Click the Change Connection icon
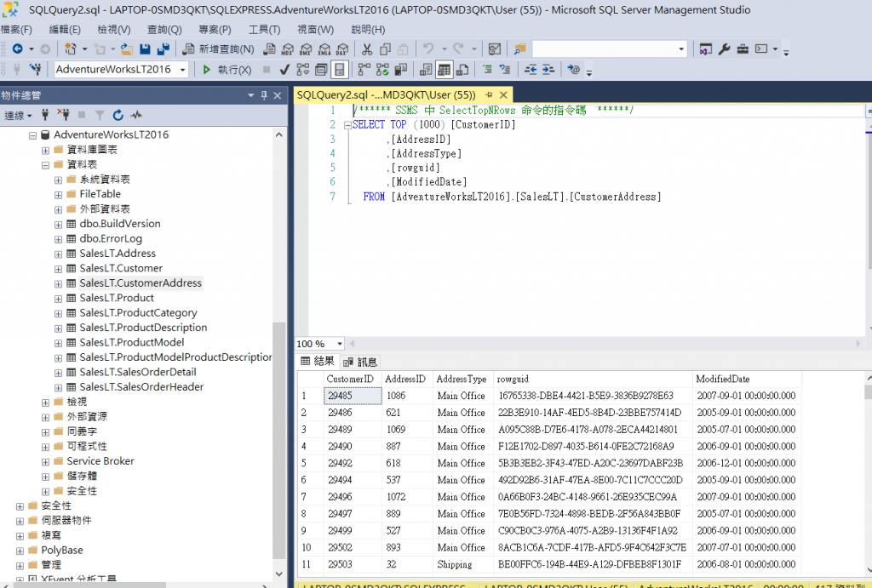Screen dimensions: 872x588 click(36, 69)
